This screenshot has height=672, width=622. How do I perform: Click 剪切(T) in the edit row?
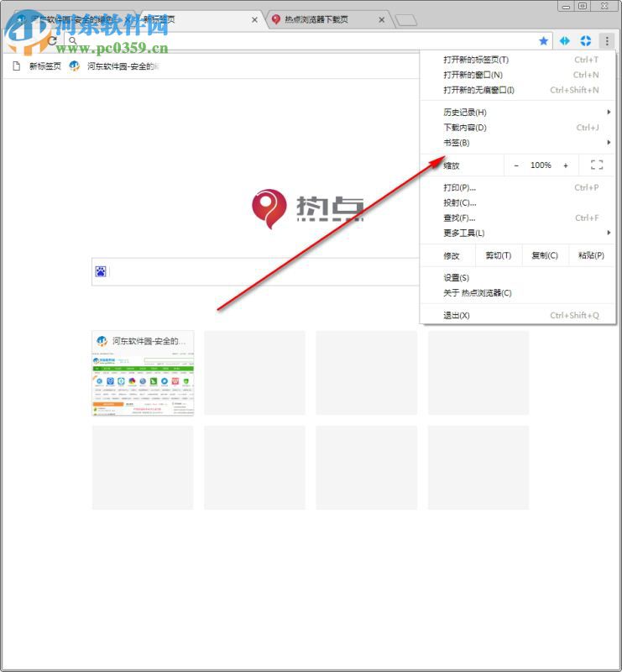(x=499, y=255)
